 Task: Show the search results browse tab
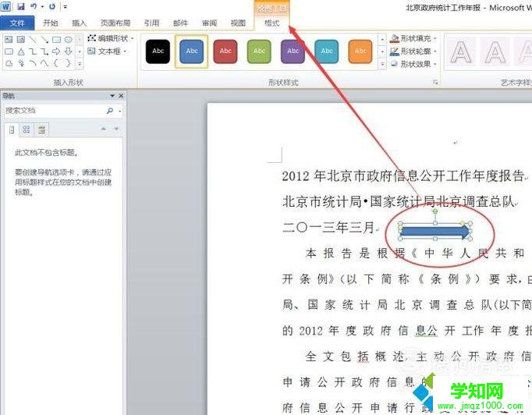click(x=41, y=129)
